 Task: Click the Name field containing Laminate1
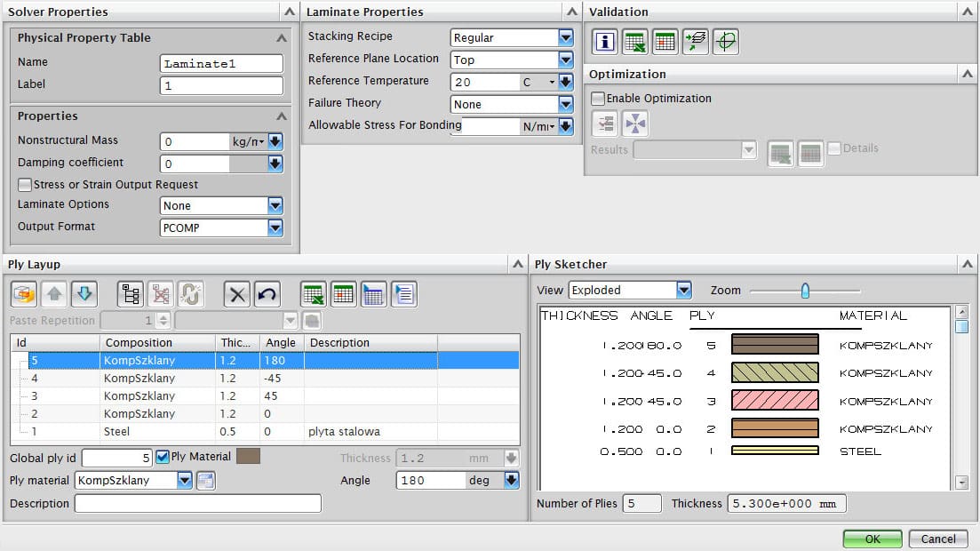(221, 64)
